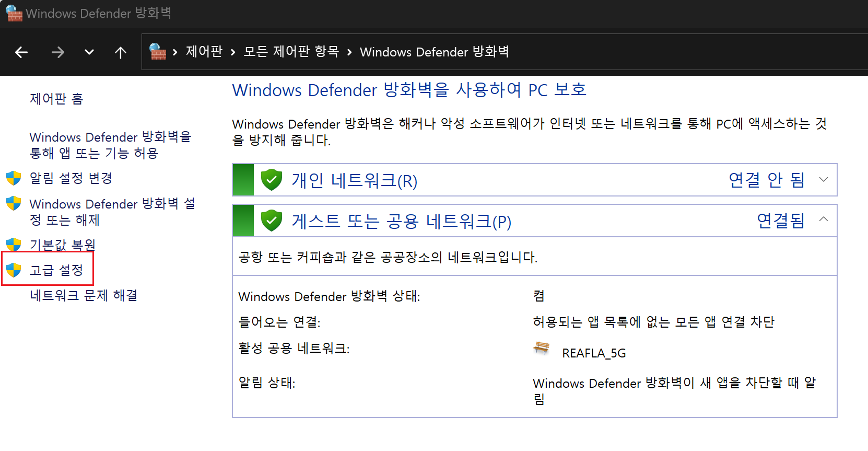This screenshot has height=451, width=868.
Task: Collapse 게스트 또는 공용 네트워크 section chevron
Action: point(824,219)
